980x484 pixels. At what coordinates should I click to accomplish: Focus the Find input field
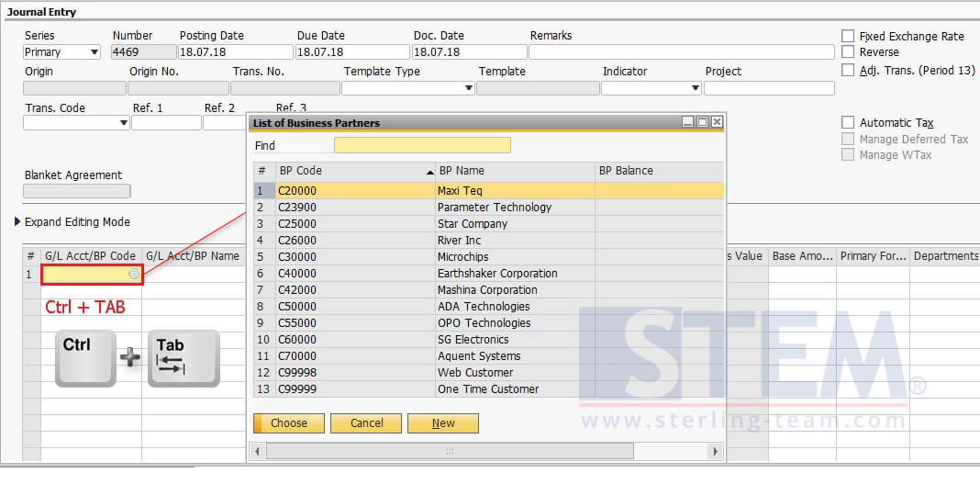point(422,146)
